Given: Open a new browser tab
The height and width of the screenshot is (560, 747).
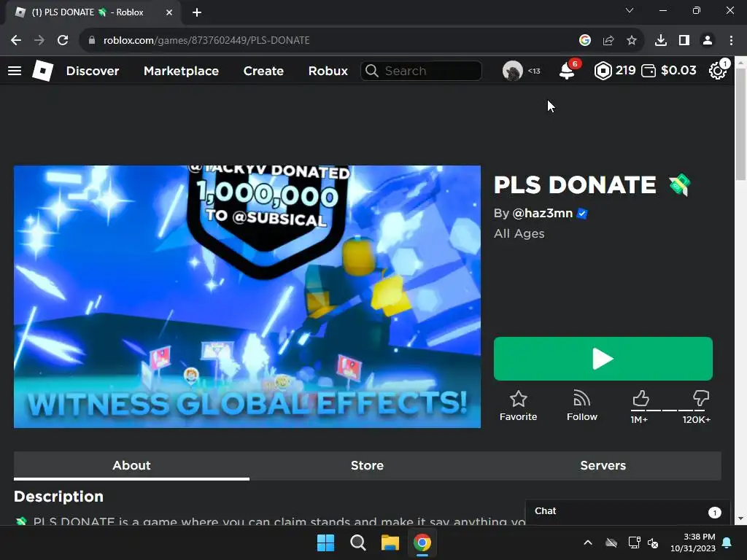Looking at the screenshot, I should [197, 12].
